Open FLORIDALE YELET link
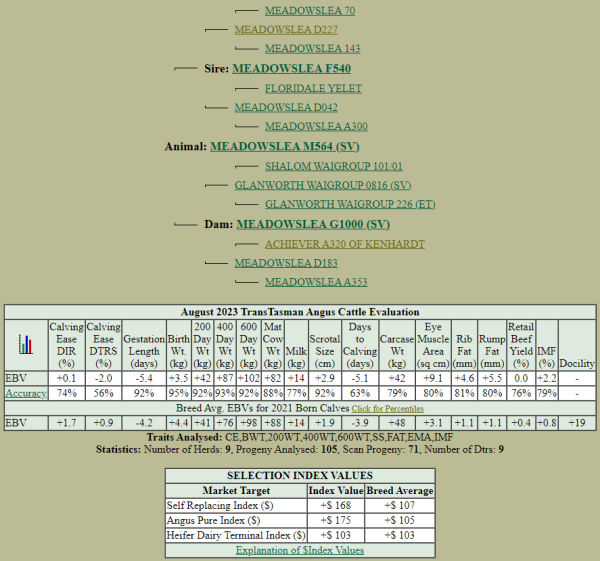600x561 pixels. 313,88
